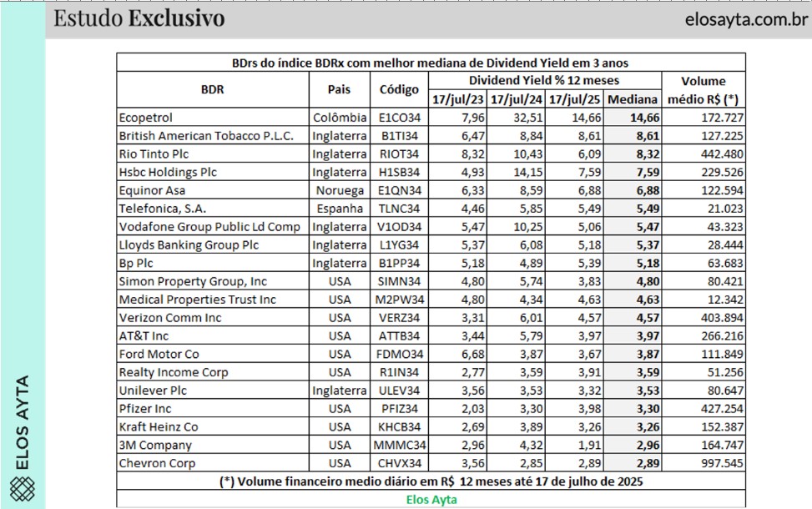
Task: Select the 17/jul/23 column header
Action: pyautogui.click(x=458, y=99)
